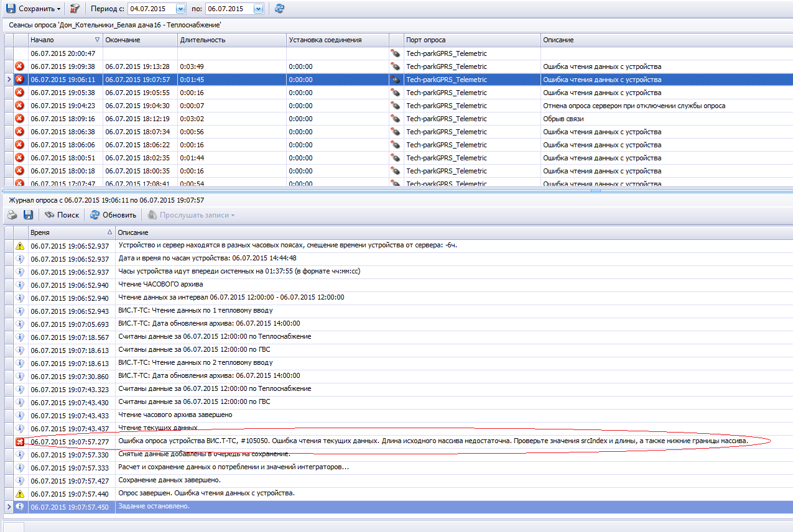Click the end time 06.07.2015 19:05:55
The width and height of the screenshot is (793, 532).
137,93
